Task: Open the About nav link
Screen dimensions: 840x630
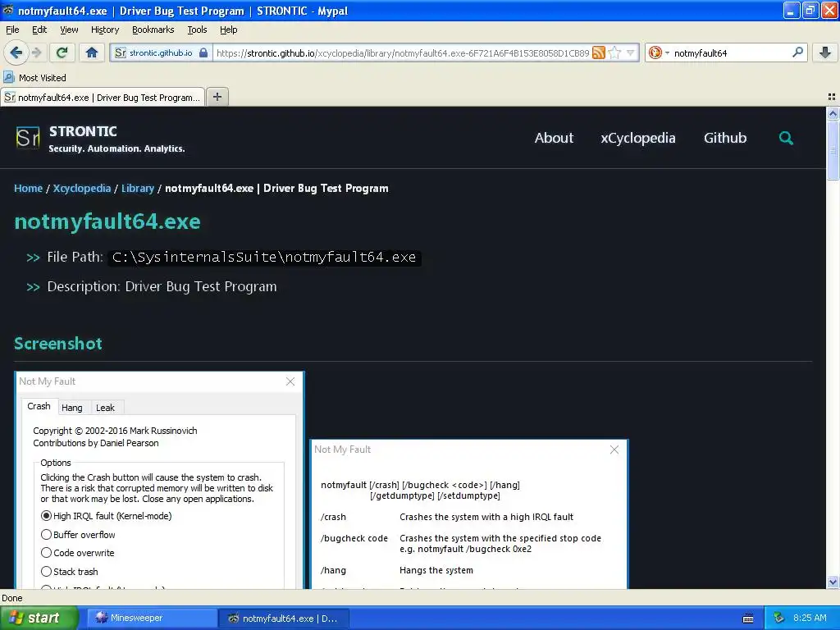Action: point(554,138)
